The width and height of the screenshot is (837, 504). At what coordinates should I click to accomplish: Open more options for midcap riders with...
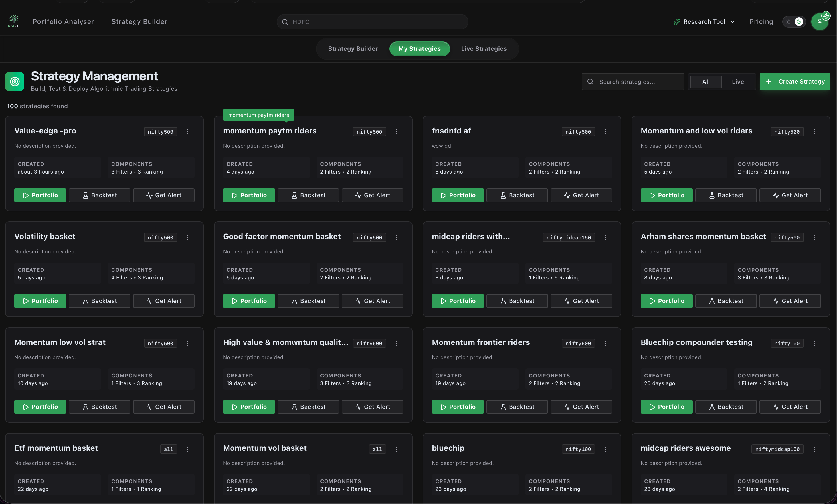click(x=605, y=237)
